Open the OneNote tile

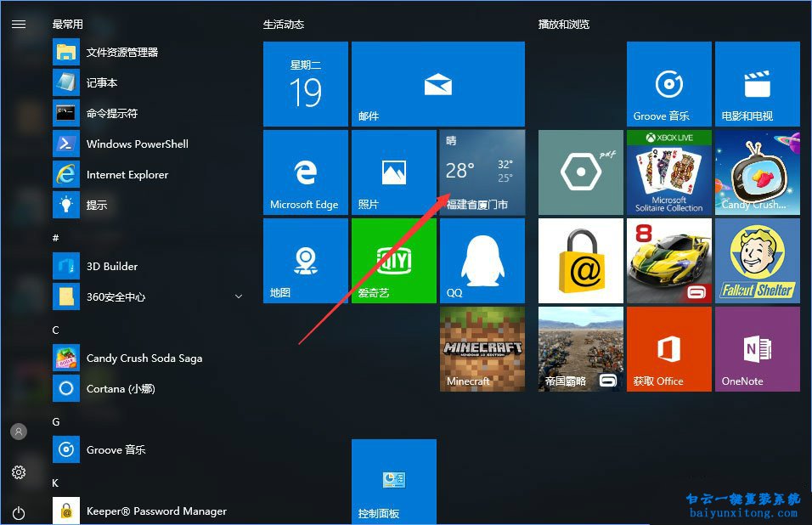[x=757, y=348]
